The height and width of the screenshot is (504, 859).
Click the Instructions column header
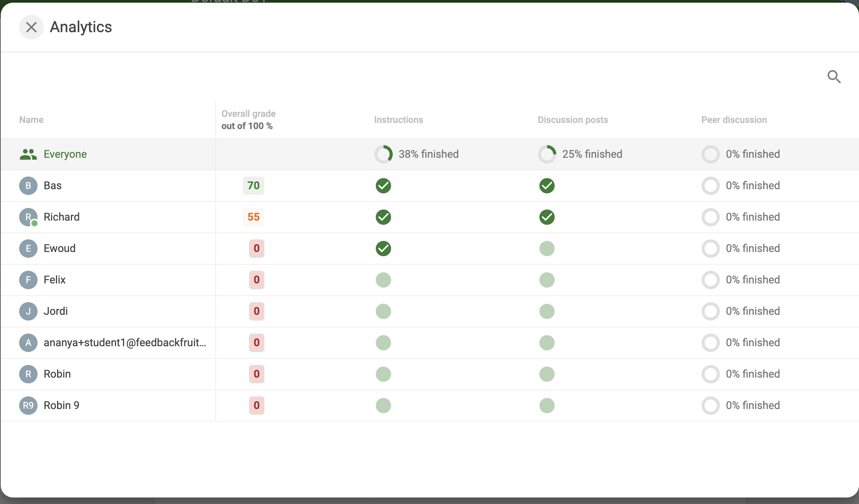click(398, 120)
